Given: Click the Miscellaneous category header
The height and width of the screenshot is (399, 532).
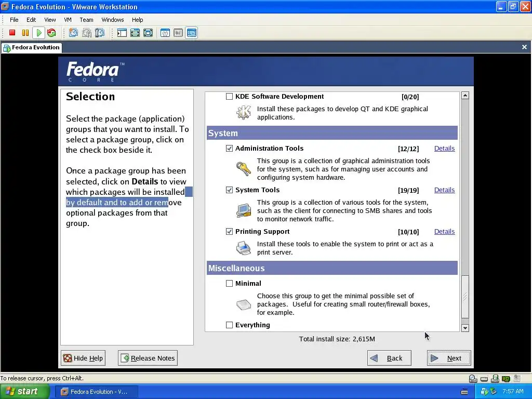Looking at the screenshot, I should tap(332, 268).
